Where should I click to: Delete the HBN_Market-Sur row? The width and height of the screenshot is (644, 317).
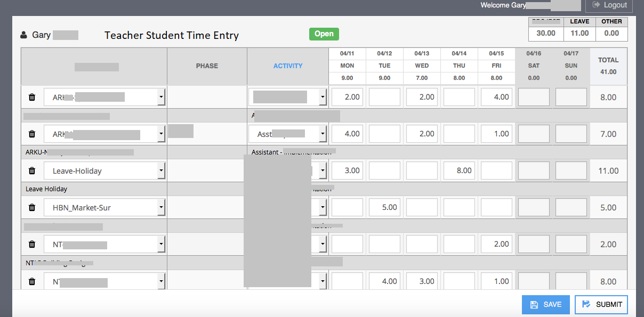pyautogui.click(x=32, y=208)
